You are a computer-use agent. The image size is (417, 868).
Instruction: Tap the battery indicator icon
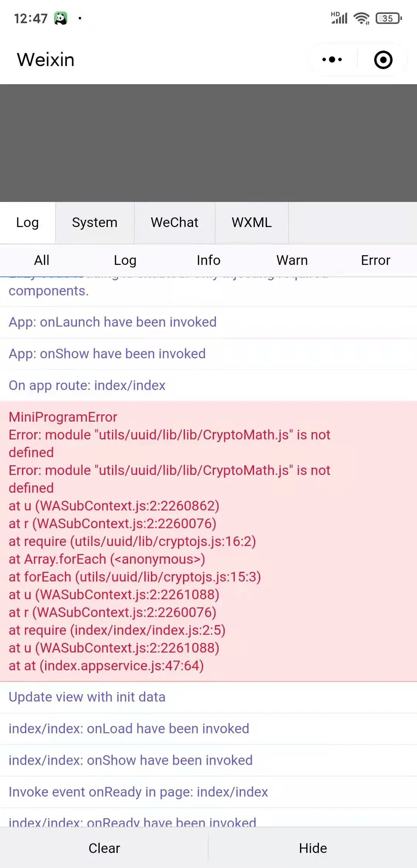pyautogui.click(x=389, y=18)
